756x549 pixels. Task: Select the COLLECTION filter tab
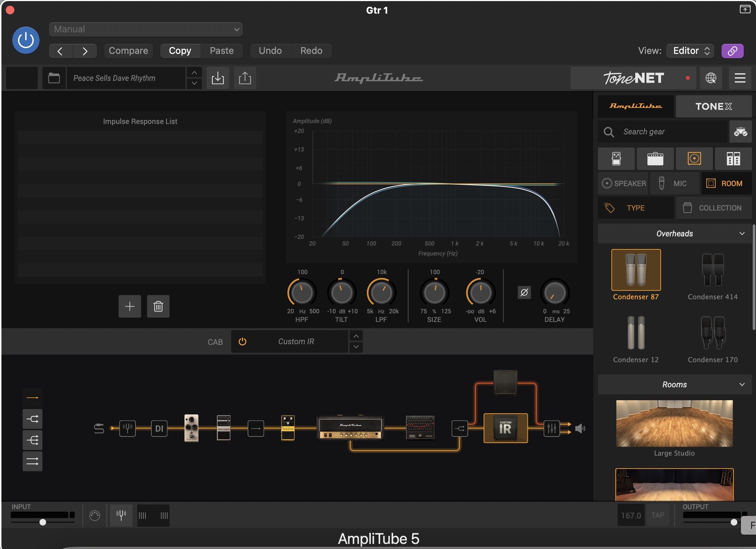tap(714, 208)
